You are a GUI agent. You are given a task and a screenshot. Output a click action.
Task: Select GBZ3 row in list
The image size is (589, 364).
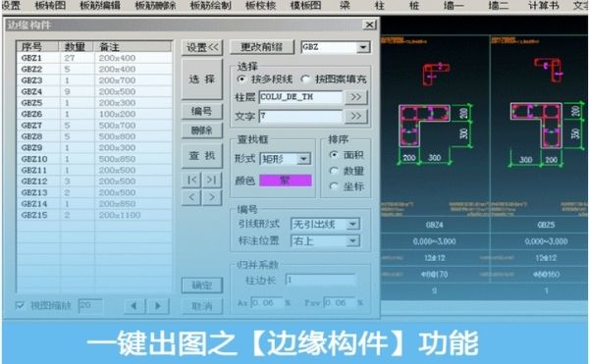click(94, 80)
